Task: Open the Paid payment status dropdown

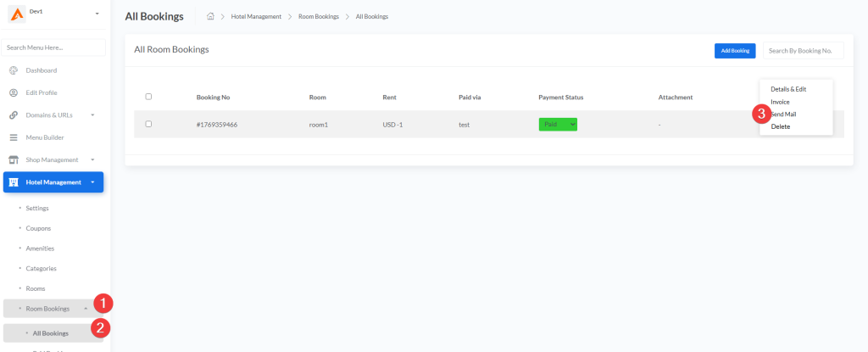Action: click(558, 125)
